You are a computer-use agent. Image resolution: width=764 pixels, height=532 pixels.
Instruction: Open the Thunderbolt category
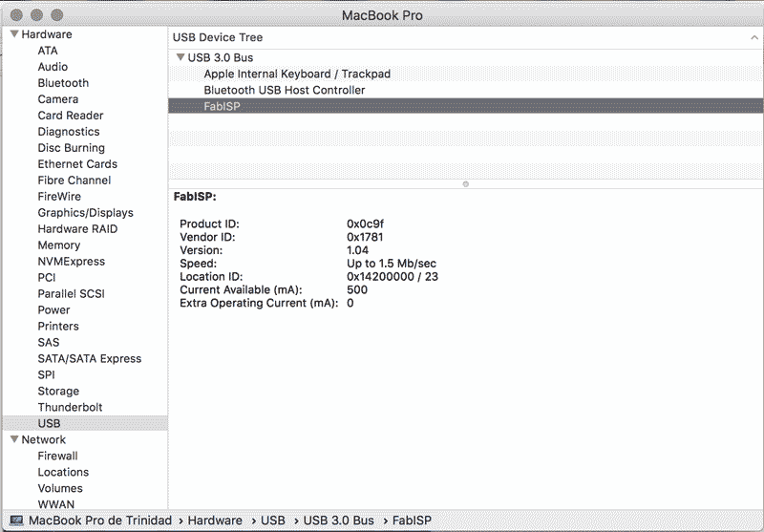[x=70, y=407]
